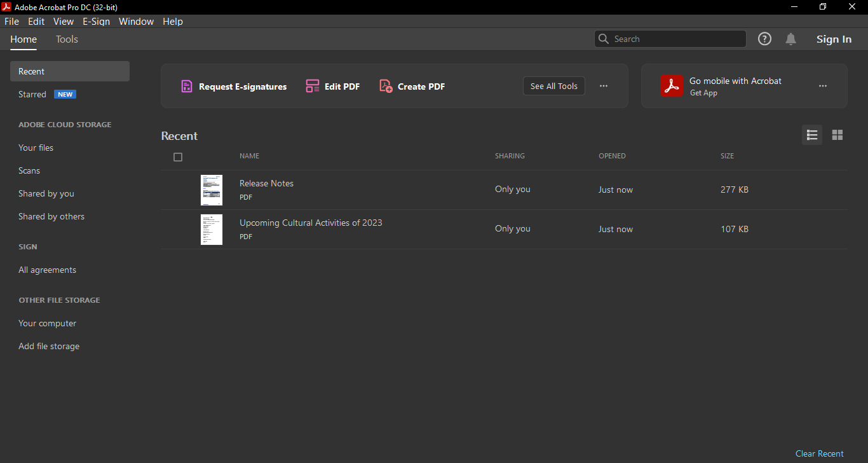Toggle the select-all checkbox in Recent list
This screenshot has width=868, height=463.
point(178,157)
